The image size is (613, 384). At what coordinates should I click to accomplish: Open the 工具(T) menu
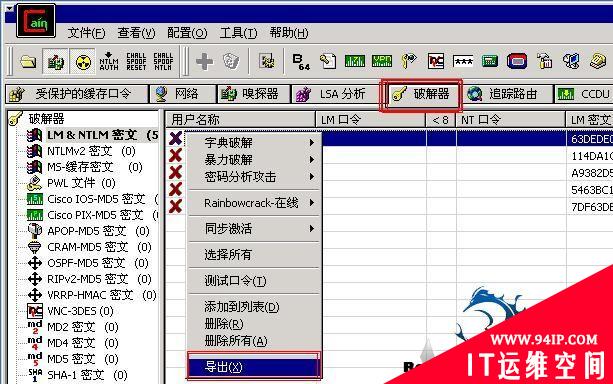(x=238, y=33)
